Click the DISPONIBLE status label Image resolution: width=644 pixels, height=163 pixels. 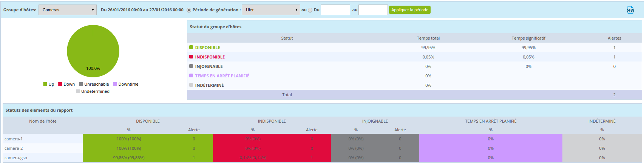pyautogui.click(x=207, y=48)
